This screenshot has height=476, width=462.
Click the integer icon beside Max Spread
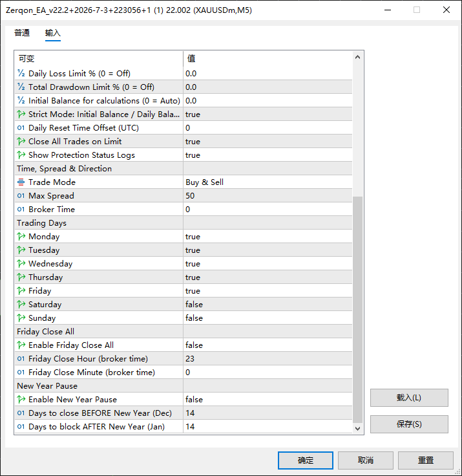click(x=21, y=196)
